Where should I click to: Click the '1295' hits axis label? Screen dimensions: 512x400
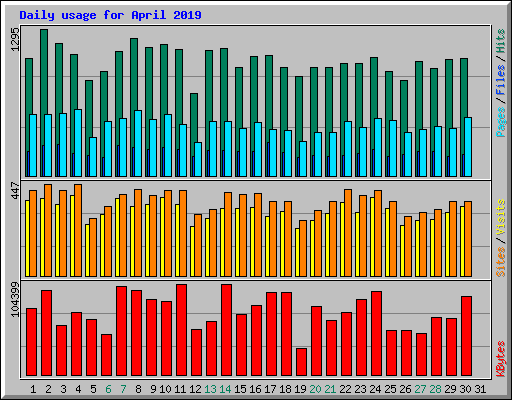15,39
